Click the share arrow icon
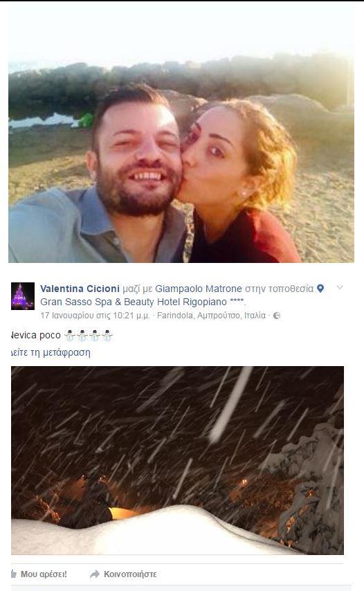364x591 pixels. 95,574
